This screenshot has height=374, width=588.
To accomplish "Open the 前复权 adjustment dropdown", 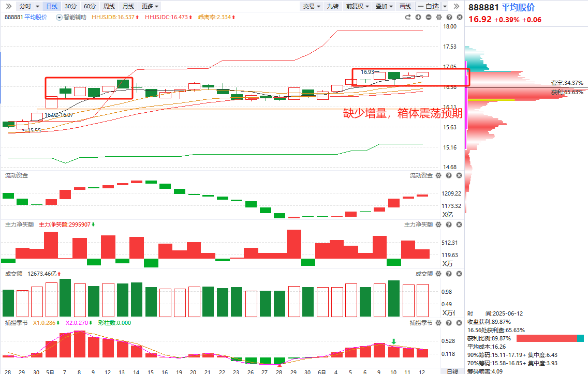I will click(357, 6).
